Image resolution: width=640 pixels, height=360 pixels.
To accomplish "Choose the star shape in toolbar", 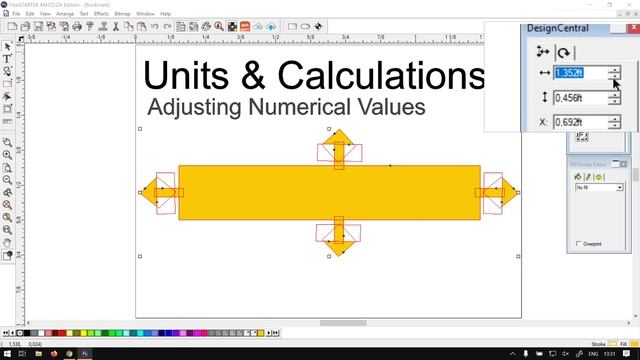I will pyautogui.click(x=318, y=27).
